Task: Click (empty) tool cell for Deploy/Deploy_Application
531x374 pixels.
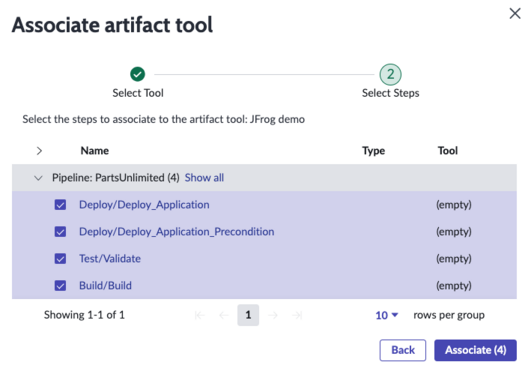Action: (x=454, y=205)
